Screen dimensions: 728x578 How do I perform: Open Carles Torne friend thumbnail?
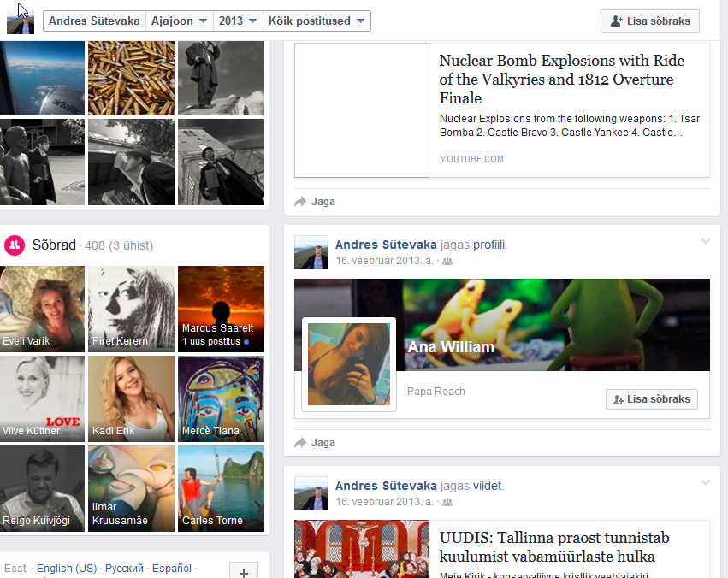[221, 488]
